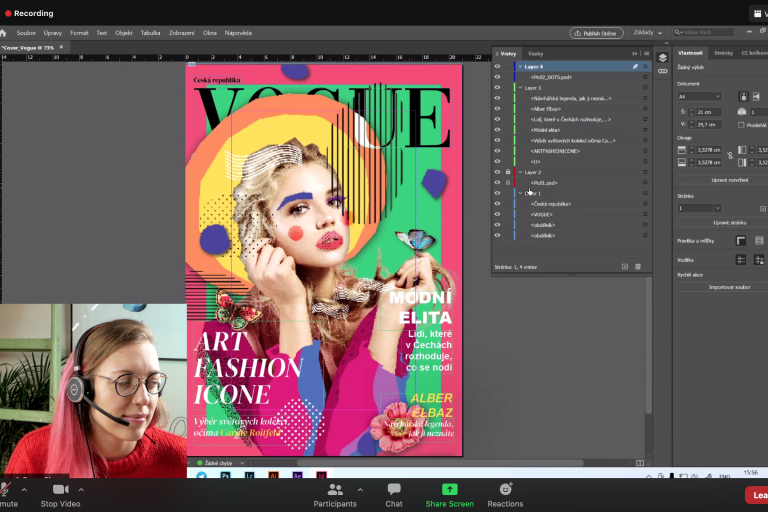The height and width of the screenshot is (512, 768).
Task: Open the Objekt menu
Action: point(124,32)
